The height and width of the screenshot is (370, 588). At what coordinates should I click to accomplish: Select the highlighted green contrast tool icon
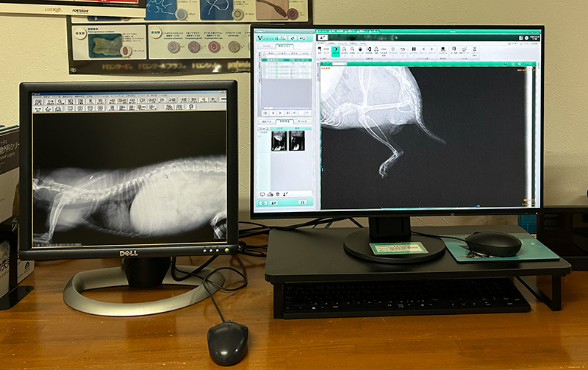click(336, 51)
